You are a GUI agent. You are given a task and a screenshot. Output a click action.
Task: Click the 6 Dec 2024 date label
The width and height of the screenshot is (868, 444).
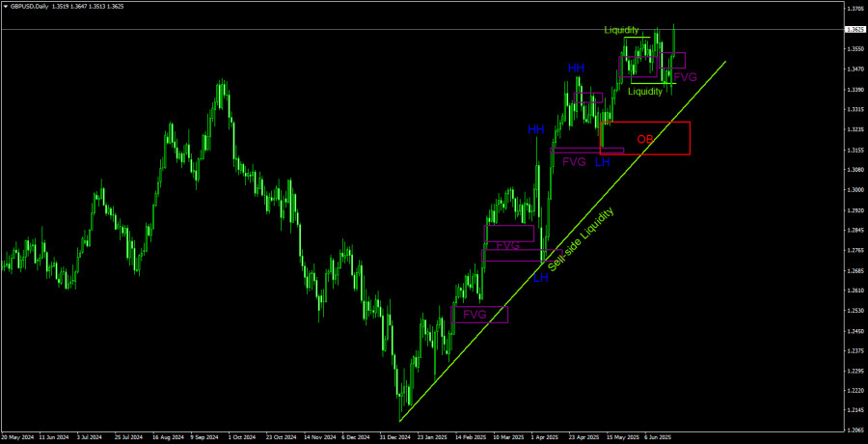pos(355,437)
